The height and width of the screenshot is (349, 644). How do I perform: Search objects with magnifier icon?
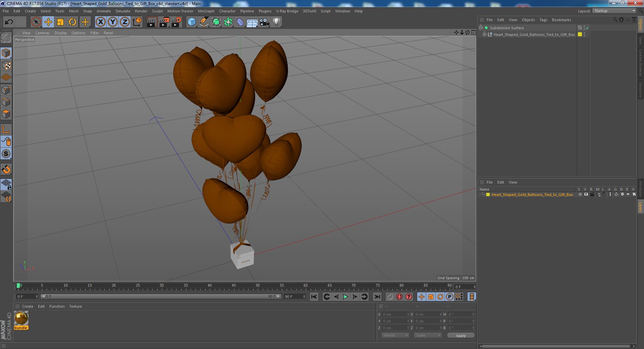615,20
